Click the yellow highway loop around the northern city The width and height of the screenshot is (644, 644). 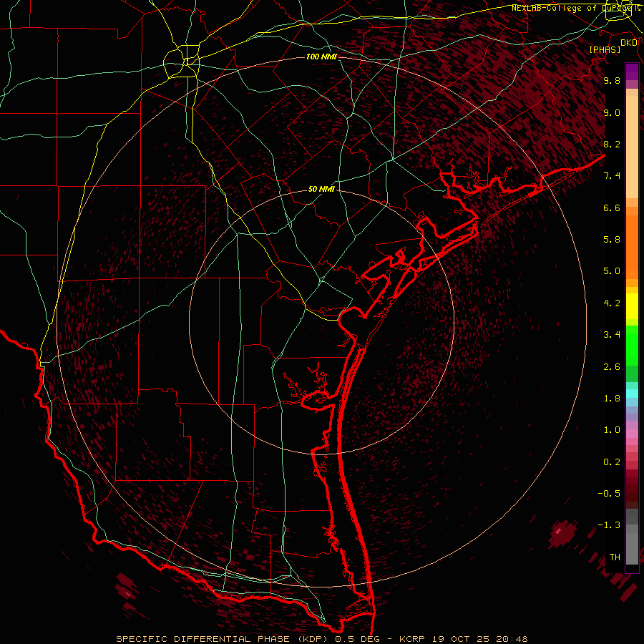point(181,63)
